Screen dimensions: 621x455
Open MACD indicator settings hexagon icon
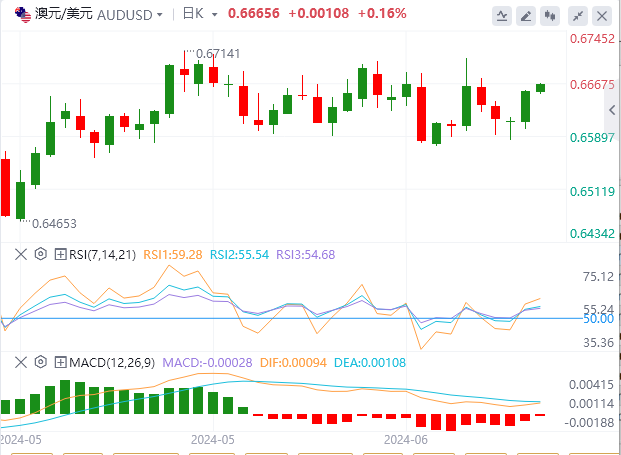click(x=40, y=362)
